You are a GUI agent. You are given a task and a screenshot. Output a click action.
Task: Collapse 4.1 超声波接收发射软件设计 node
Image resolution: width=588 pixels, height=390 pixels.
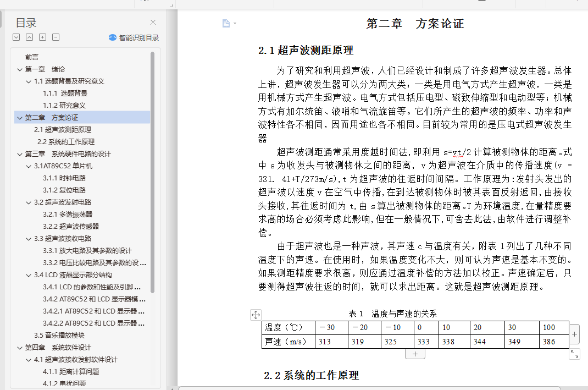point(29,360)
